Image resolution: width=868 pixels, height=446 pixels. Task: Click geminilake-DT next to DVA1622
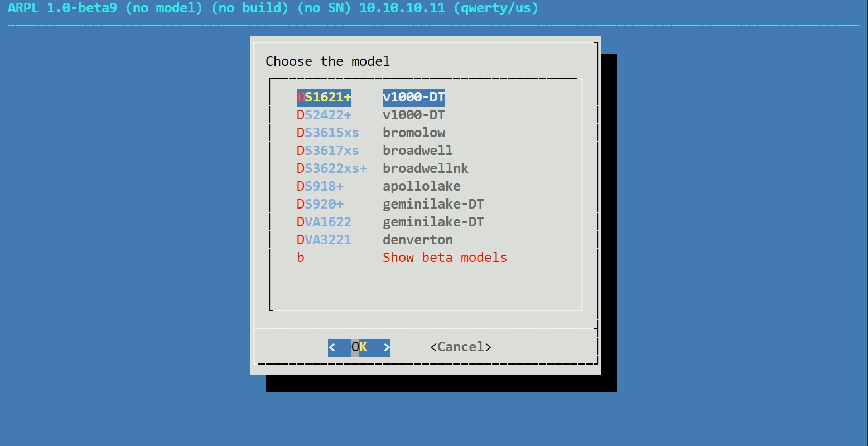(x=433, y=222)
